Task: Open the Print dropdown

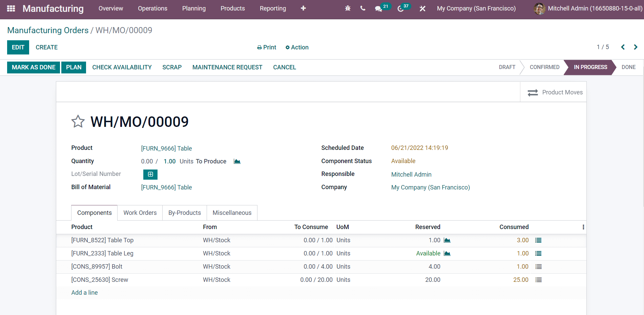Action: (267, 47)
